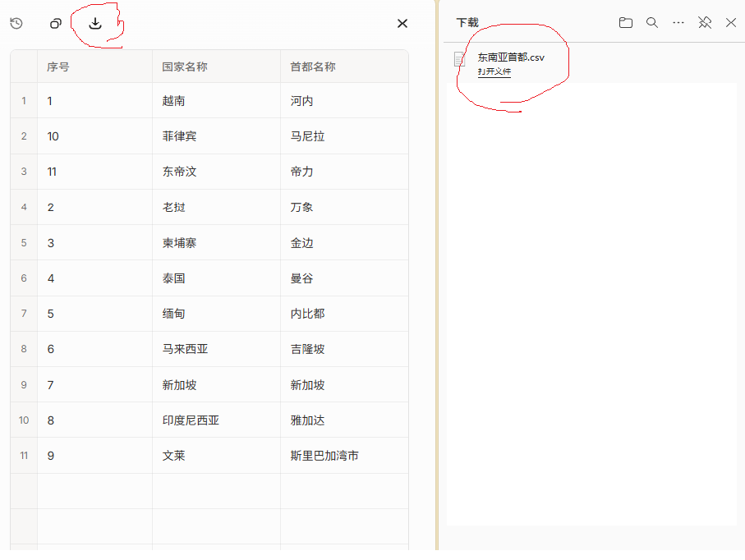Select the cell 万象
The width and height of the screenshot is (745, 560).
pos(344,207)
